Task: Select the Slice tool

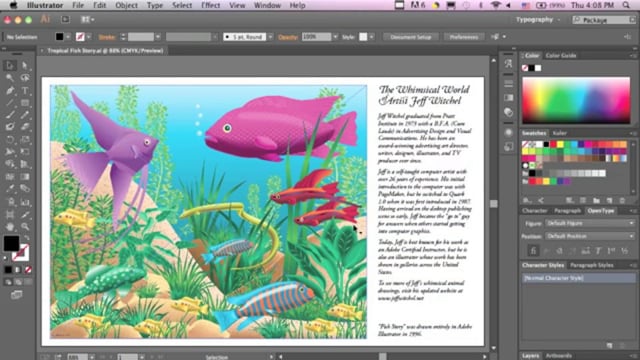Action: pos(25,214)
